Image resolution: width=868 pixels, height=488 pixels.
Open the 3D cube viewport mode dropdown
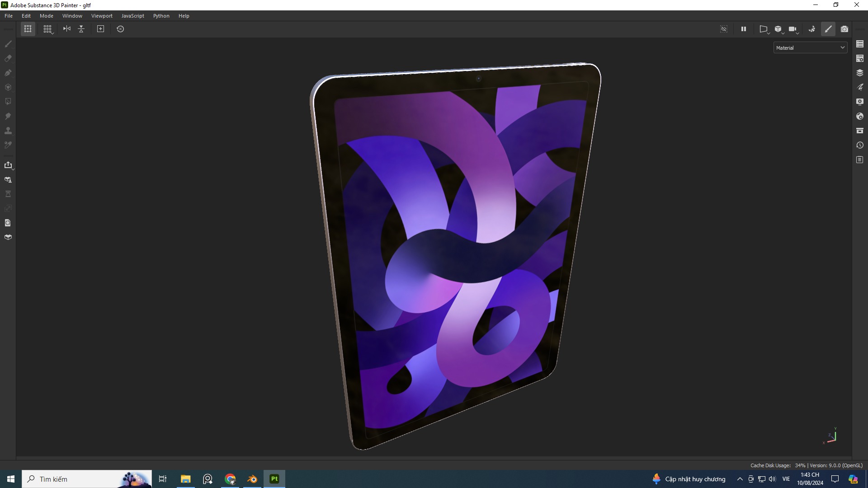[x=778, y=29]
